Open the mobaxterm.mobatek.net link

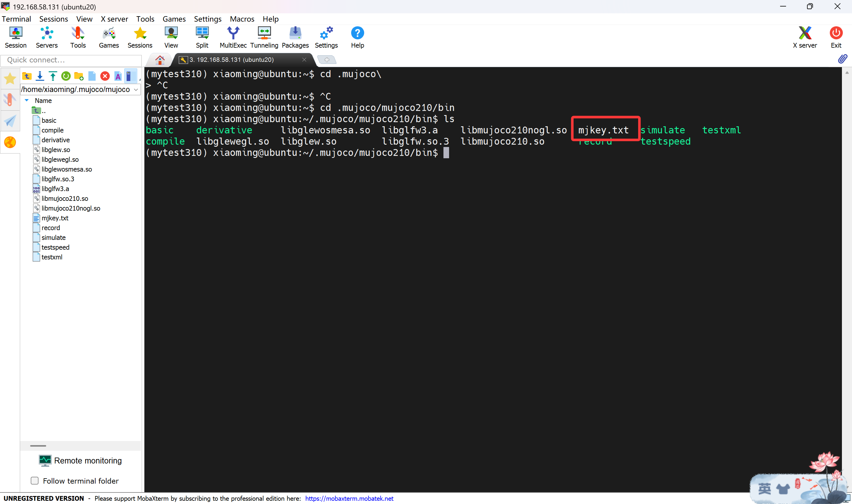point(349,498)
